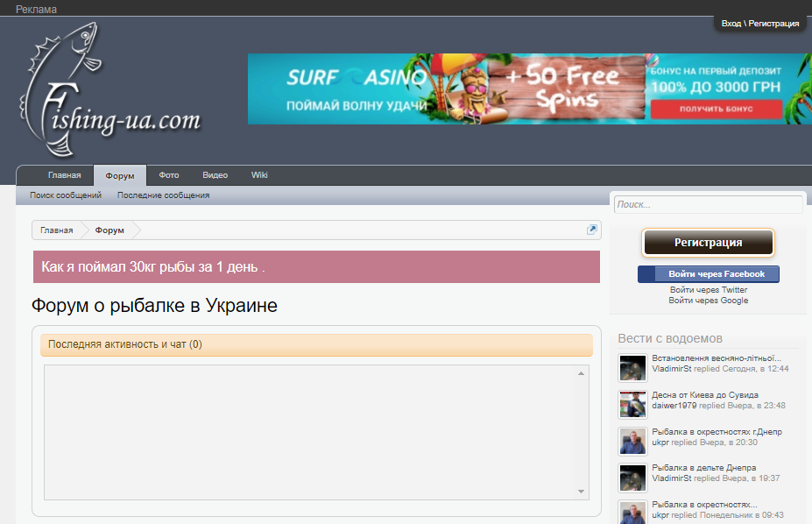Open the Последние сообщения link
812x524 pixels.
(163, 195)
